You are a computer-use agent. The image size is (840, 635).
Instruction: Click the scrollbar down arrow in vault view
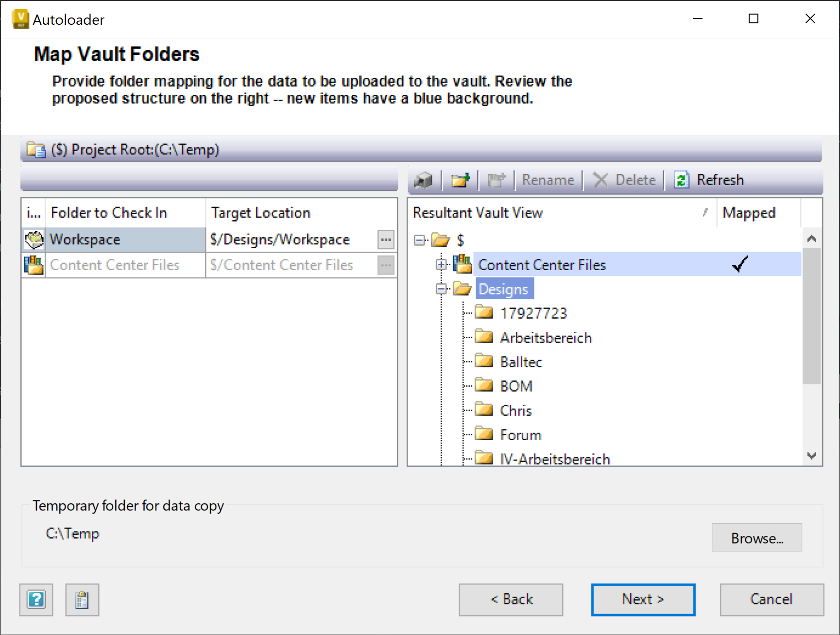pyautogui.click(x=811, y=455)
